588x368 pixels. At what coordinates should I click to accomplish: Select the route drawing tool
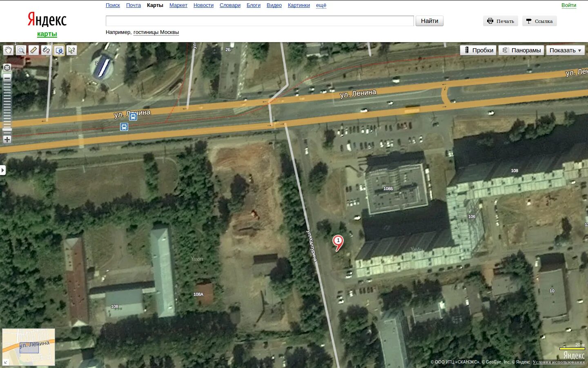click(46, 50)
